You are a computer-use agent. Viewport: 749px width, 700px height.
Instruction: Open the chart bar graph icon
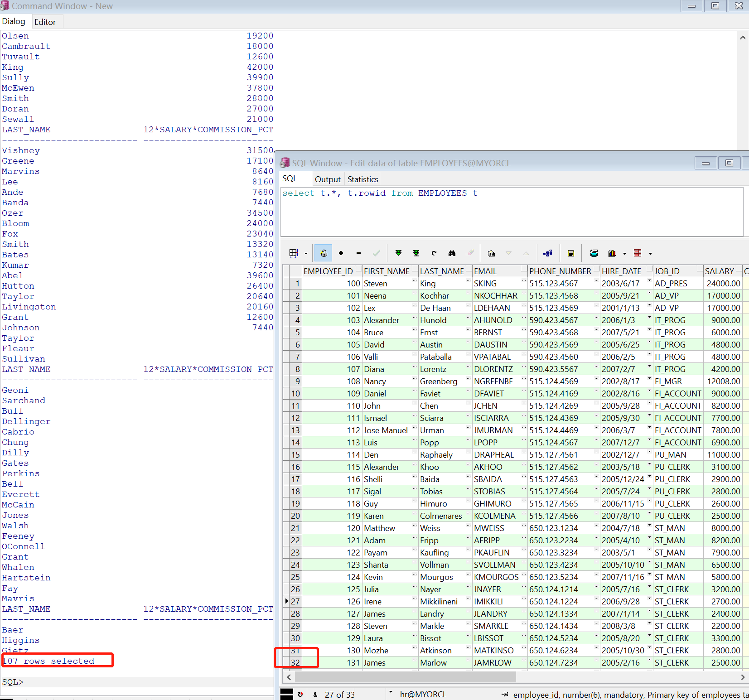coord(612,253)
